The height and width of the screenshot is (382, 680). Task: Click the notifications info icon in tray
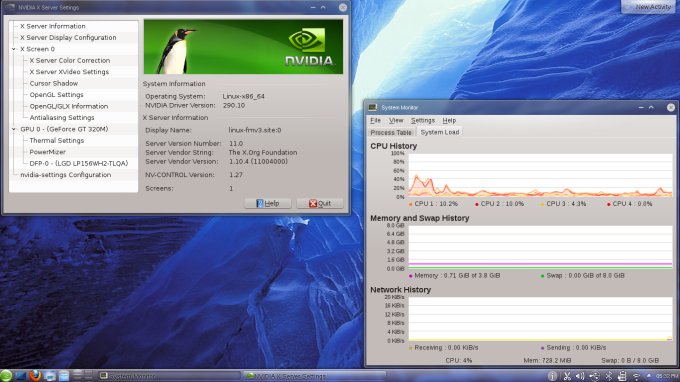pos(552,376)
